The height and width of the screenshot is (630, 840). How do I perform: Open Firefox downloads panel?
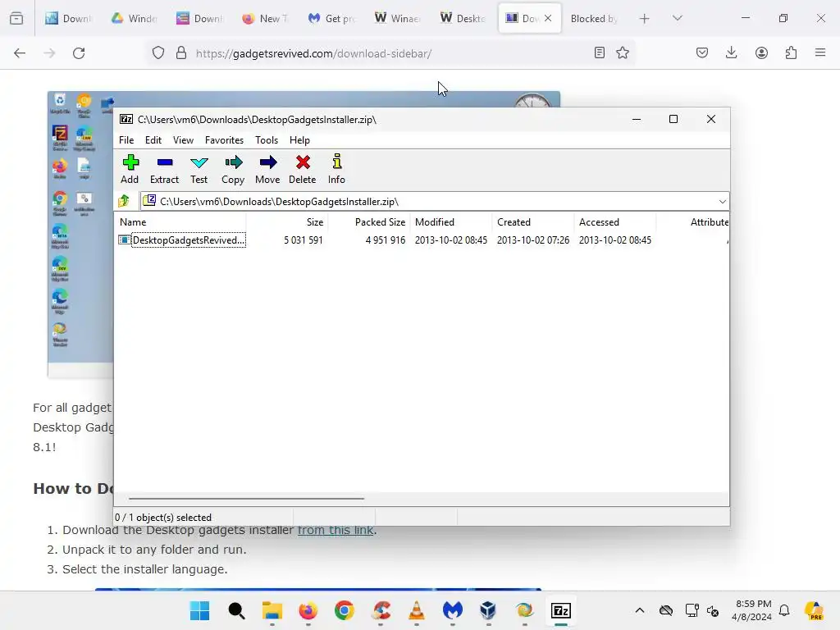pos(731,52)
